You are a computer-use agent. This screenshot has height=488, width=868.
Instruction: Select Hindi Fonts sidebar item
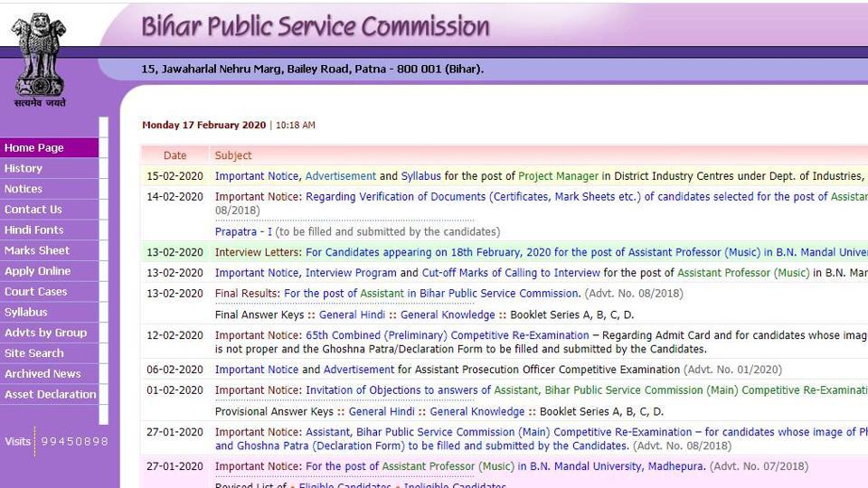coord(49,230)
